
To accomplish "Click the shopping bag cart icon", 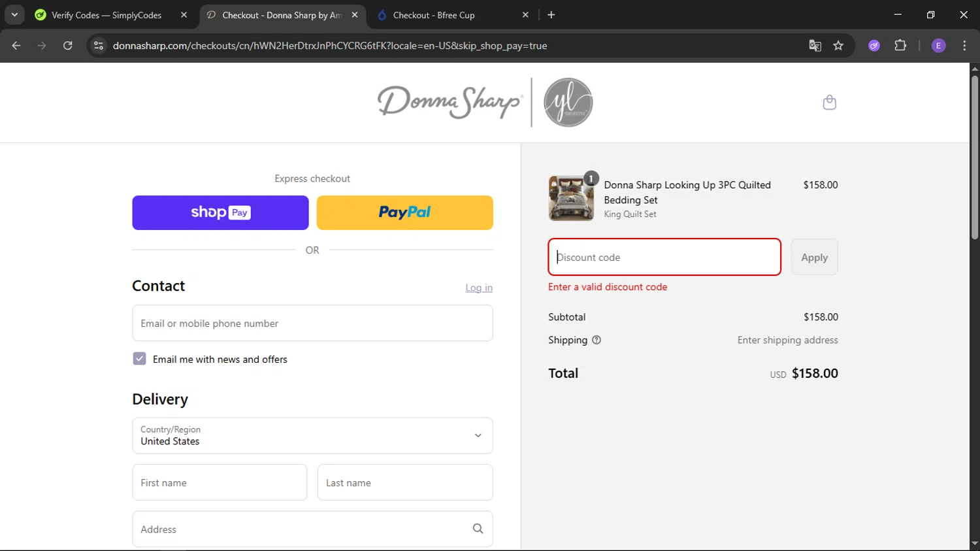I will 829,103.
